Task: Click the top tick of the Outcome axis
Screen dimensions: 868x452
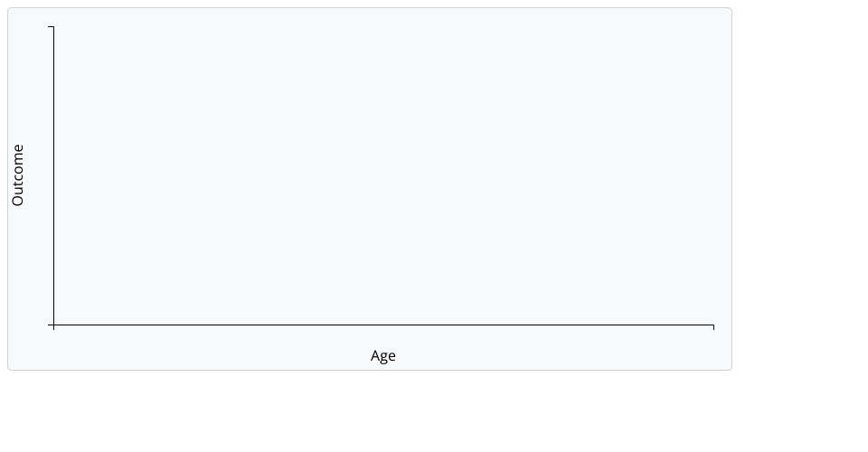Action: click(51, 27)
